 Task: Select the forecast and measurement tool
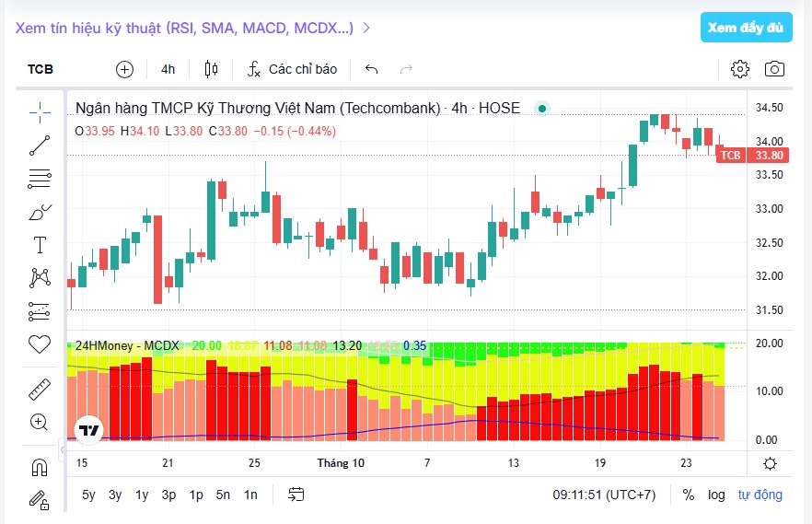[x=39, y=311]
